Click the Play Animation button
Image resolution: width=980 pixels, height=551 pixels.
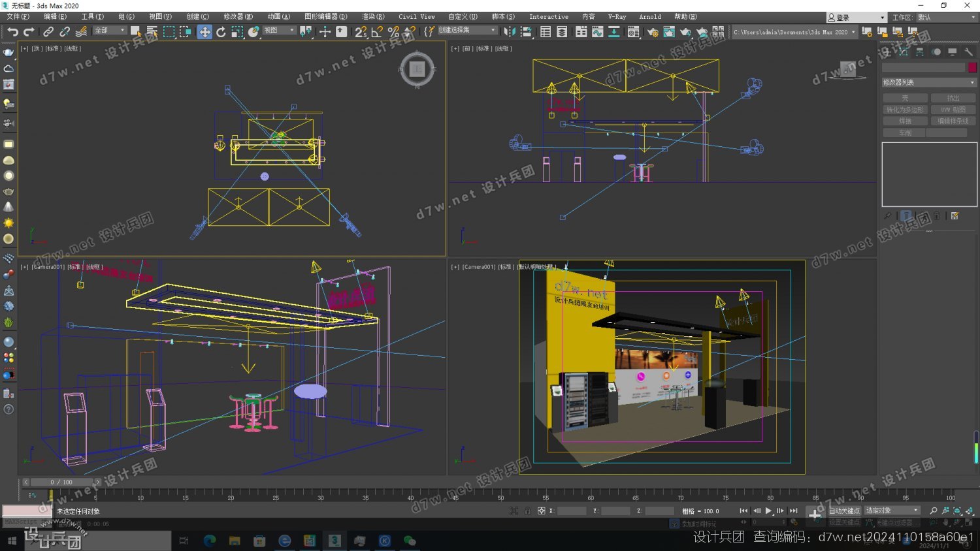point(768,511)
